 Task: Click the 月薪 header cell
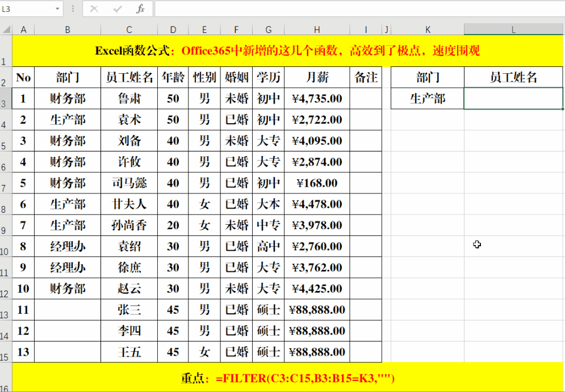coord(317,77)
